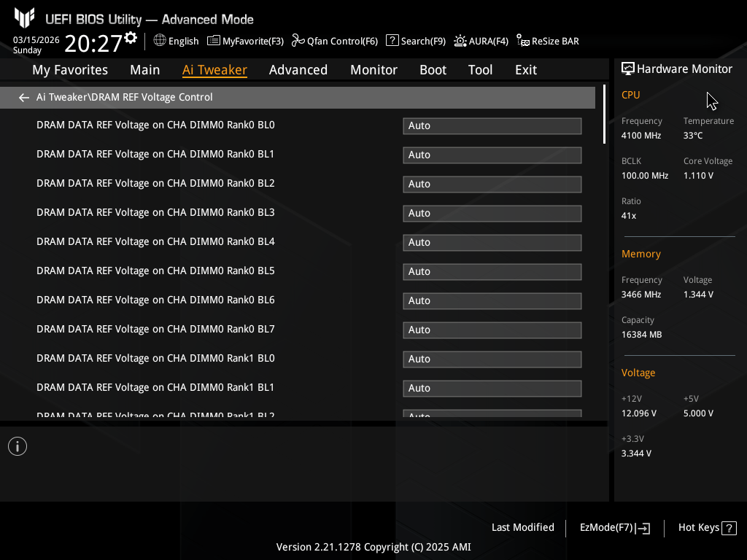
Task: Click the settings gear next to the clock
Action: pos(131,38)
